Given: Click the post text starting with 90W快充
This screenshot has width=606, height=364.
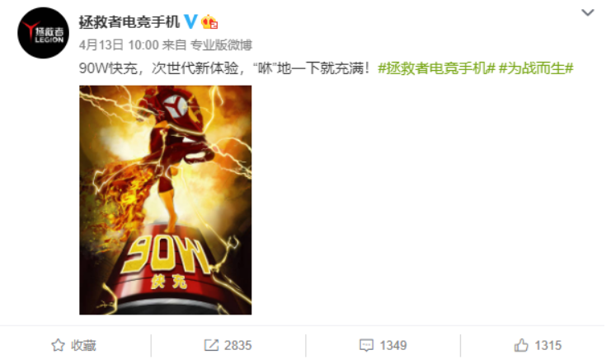Looking at the screenshot, I should coord(225,68).
